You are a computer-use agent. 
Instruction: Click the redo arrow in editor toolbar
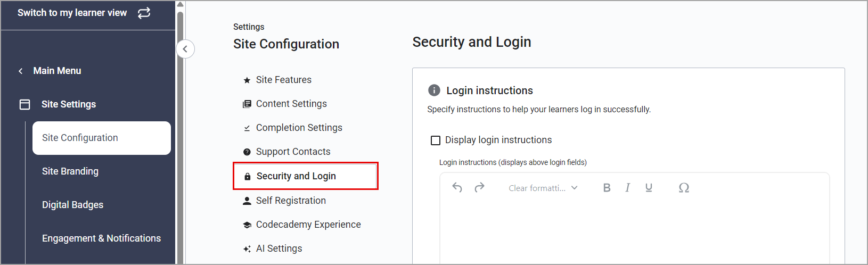tap(479, 187)
